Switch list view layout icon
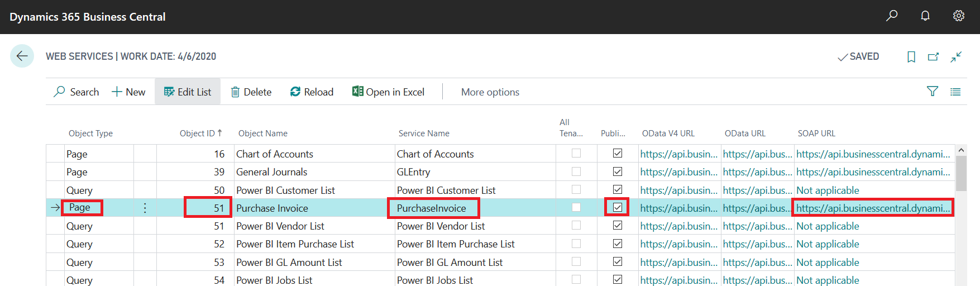 (955, 92)
